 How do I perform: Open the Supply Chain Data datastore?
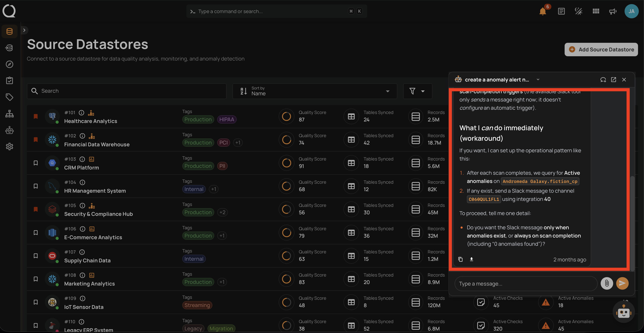click(87, 260)
